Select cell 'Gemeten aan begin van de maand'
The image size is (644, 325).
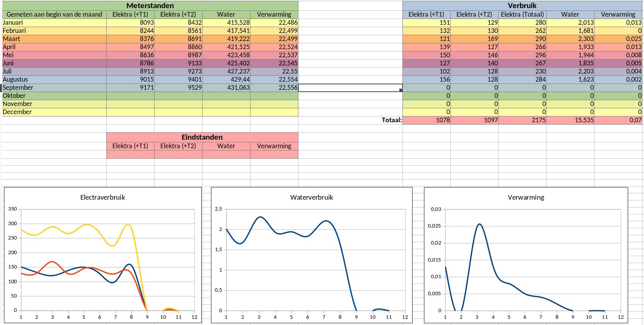54,14
